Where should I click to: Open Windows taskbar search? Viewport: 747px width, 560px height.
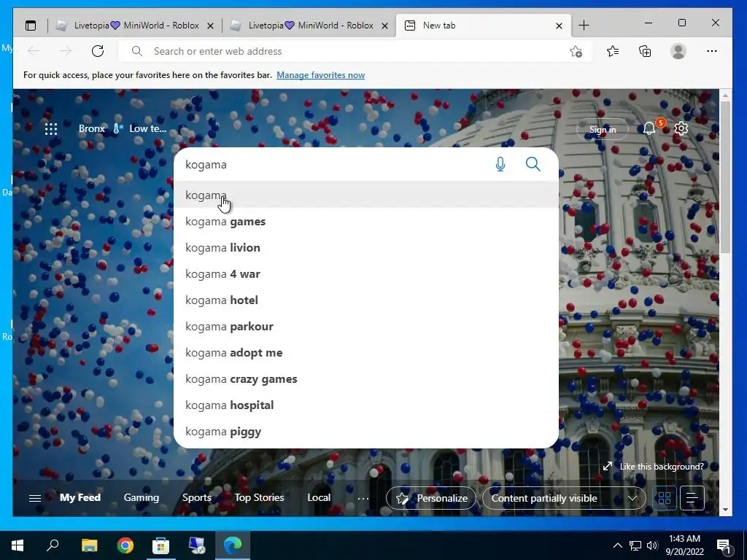[x=53, y=545]
